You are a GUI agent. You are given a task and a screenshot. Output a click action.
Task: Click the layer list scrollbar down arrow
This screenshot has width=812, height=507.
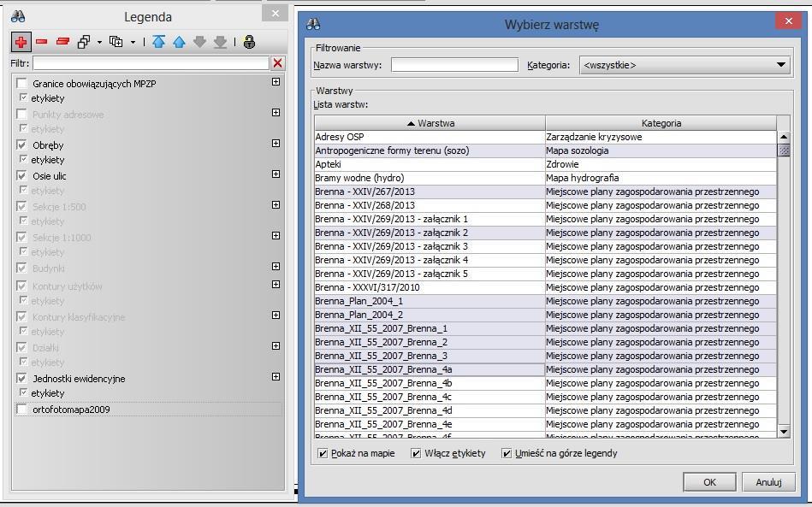pyautogui.click(x=784, y=432)
